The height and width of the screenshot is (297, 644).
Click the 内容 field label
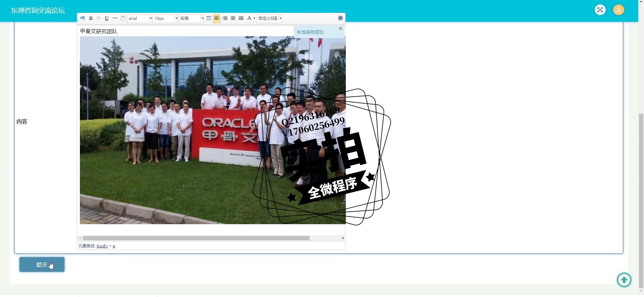coord(22,121)
